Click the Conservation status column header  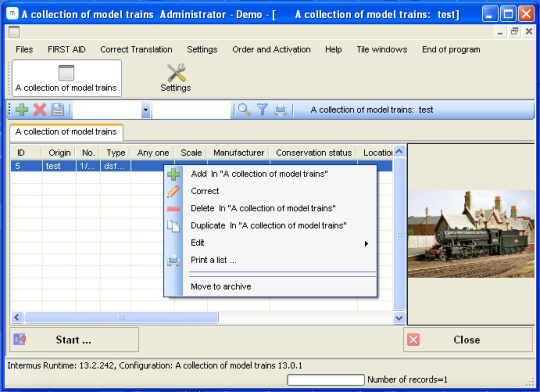pyautogui.click(x=314, y=153)
